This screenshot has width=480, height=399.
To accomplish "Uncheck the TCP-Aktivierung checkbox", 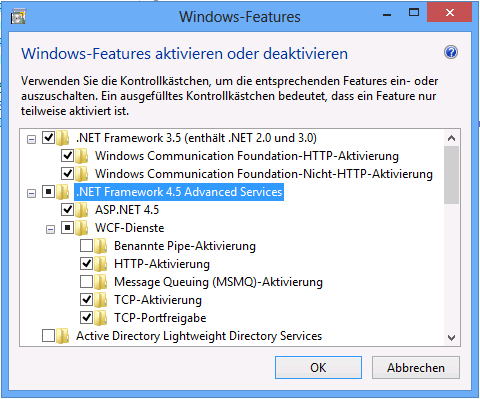I will point(86,300).
